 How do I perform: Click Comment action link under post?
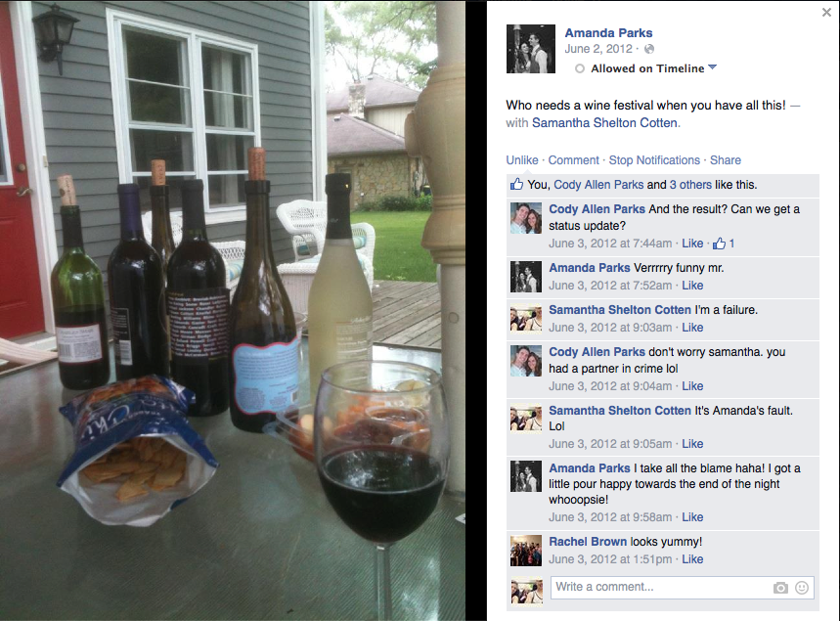click(573, 160)
